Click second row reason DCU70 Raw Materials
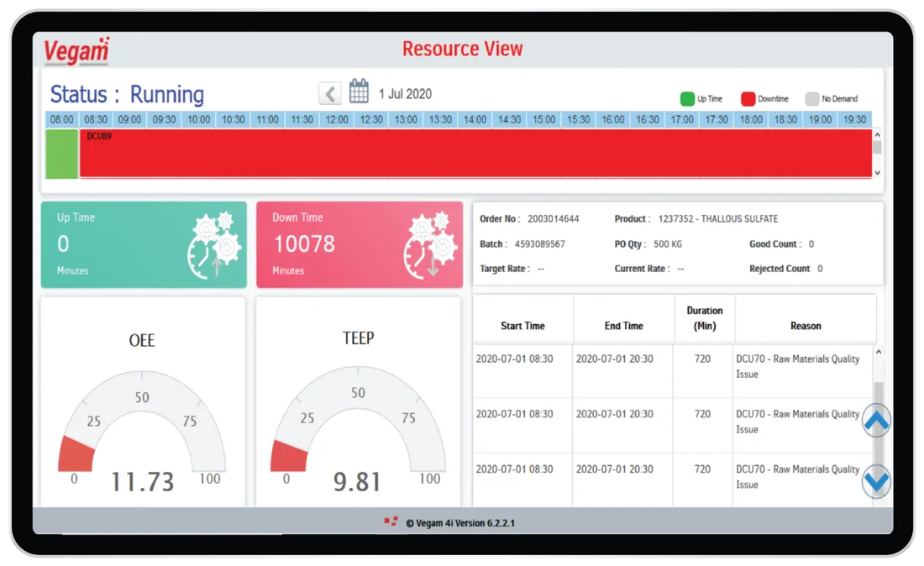Image resolution: width=924 pixels, height=566 pixels. [x=797, y=422]
